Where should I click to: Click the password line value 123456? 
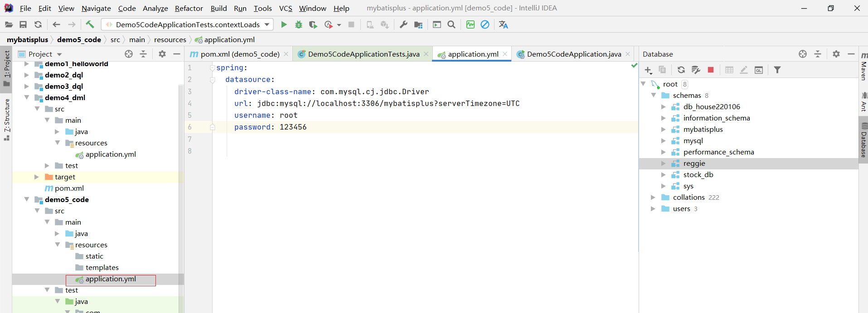coord(293,127)
